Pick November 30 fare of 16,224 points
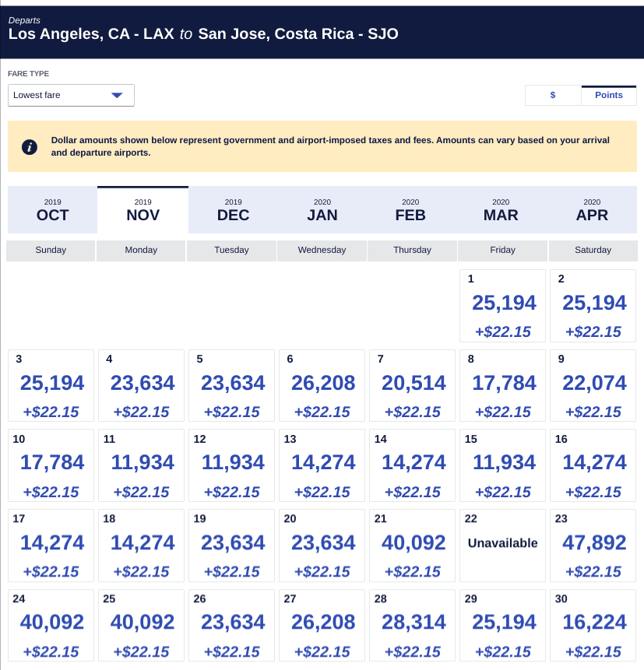The width and height of the screenshot is (644, 670). (593, 625)
